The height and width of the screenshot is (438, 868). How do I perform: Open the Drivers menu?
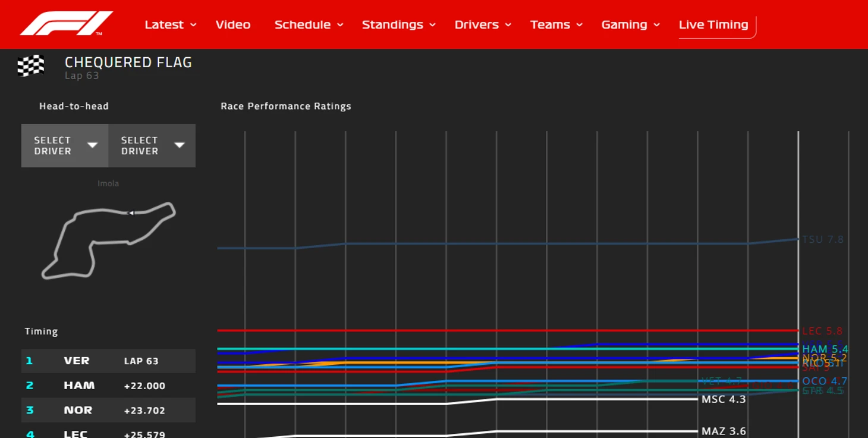click(x=483, y=25)
